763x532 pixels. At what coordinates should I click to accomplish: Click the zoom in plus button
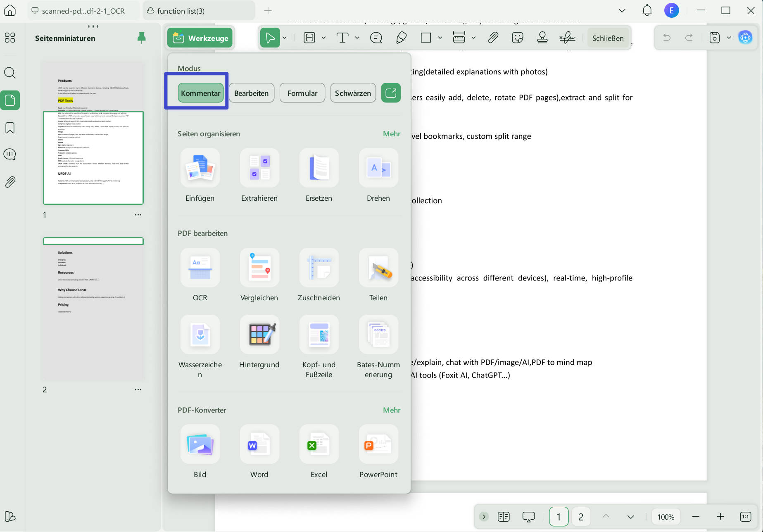(720, 517)
